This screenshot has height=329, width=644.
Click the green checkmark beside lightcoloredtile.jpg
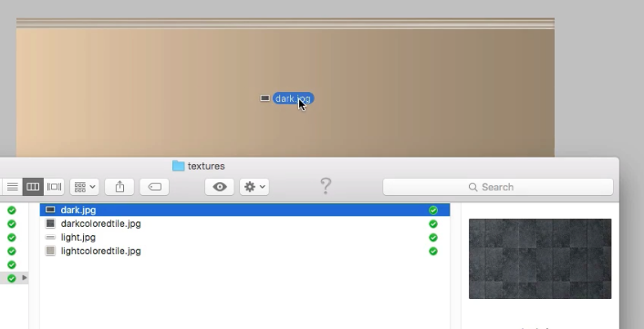click(x=433, y=251)
